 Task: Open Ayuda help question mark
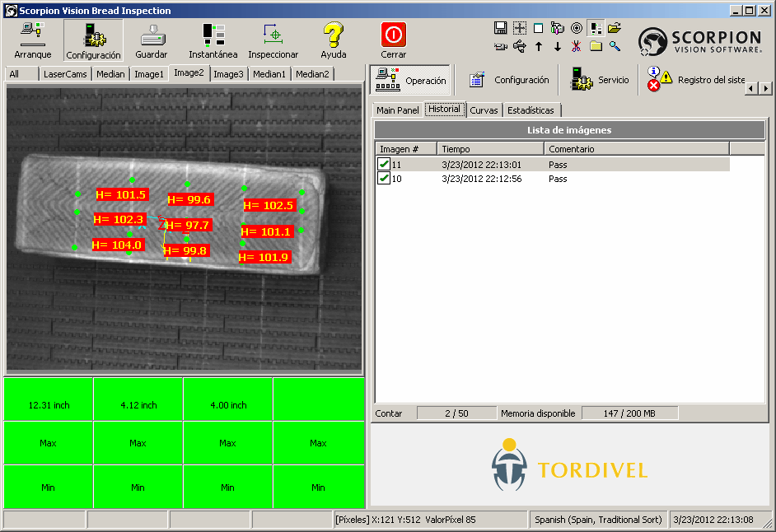click(x=333, y=40)
